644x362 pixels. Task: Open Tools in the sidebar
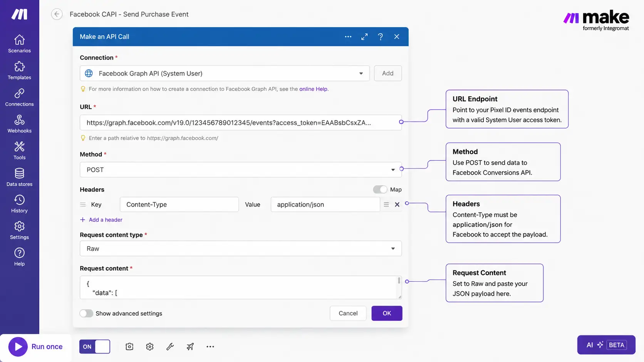(x=19, y=150)
